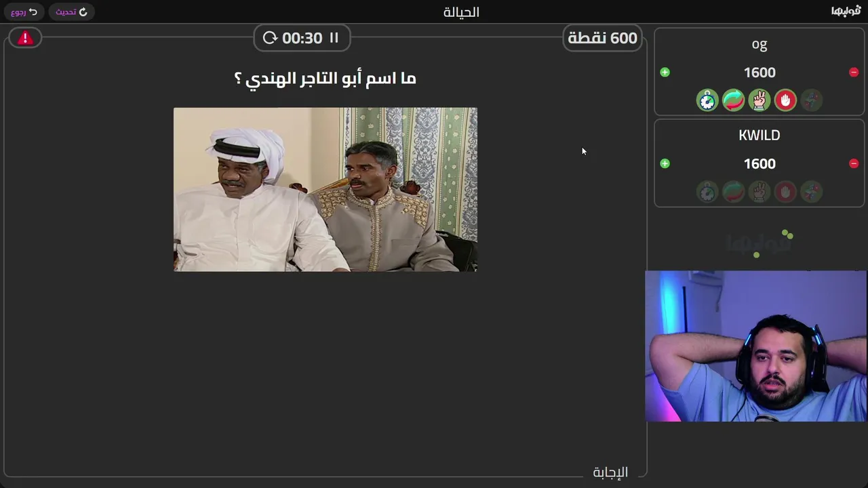Click the رجوع back button

tap(24, 12)
